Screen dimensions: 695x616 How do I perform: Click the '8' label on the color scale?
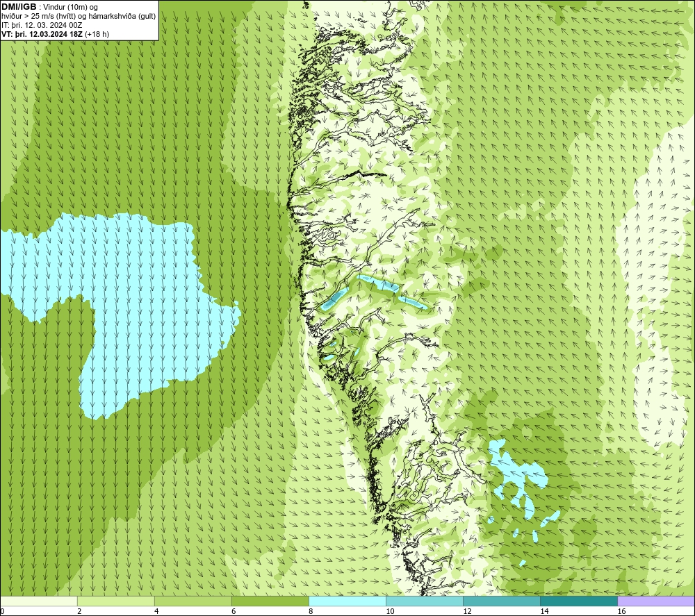311,612
